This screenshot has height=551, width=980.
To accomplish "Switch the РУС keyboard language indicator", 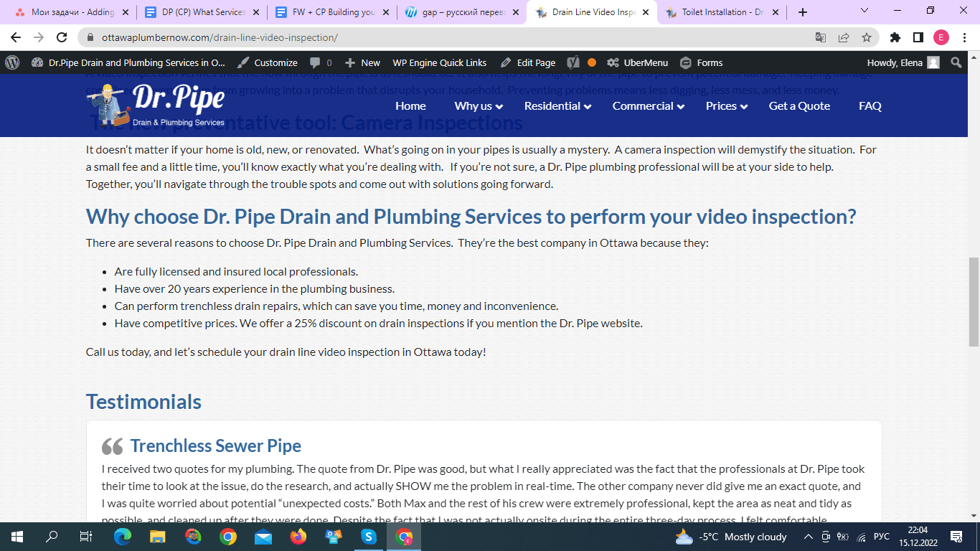I will [x=881, y=536].
